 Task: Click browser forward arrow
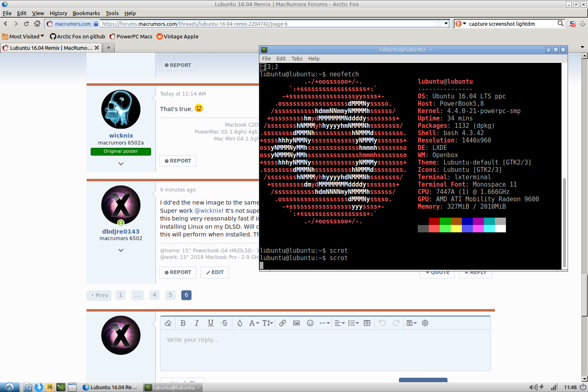click(x=16, y=24)
